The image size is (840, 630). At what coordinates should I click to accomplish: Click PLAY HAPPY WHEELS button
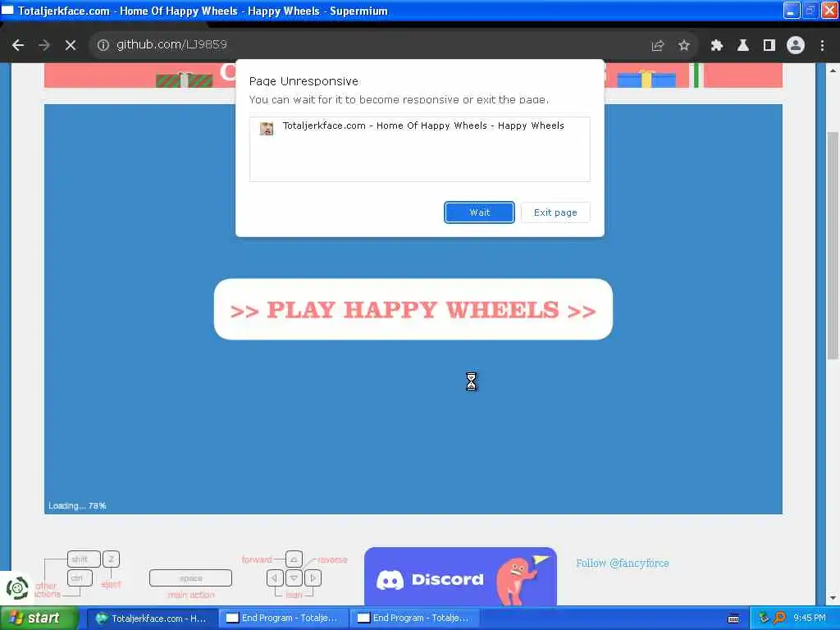413,309
